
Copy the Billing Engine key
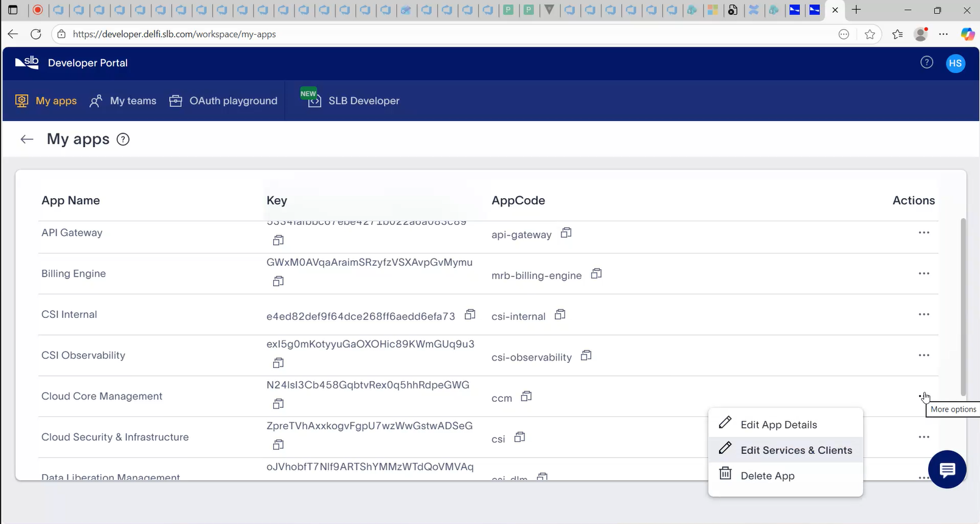(278, 281)
